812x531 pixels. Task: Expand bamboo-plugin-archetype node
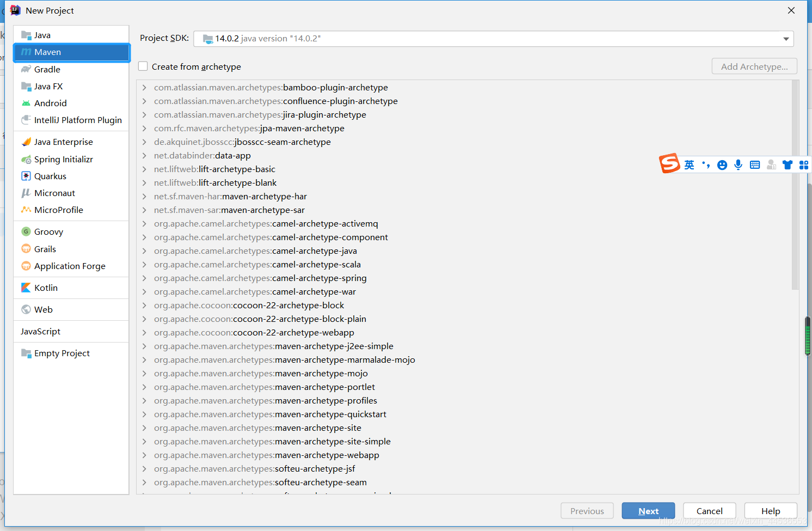pos(144,87)
